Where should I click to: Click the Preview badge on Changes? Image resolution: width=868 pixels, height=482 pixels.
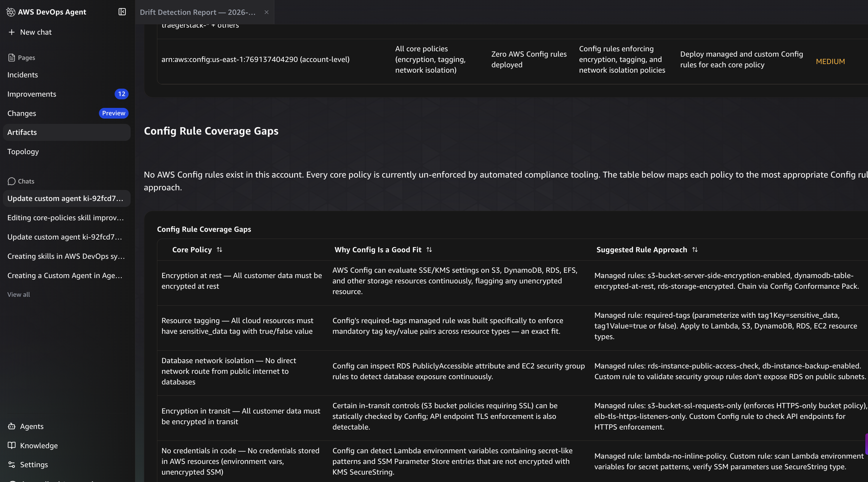[113, 113]
